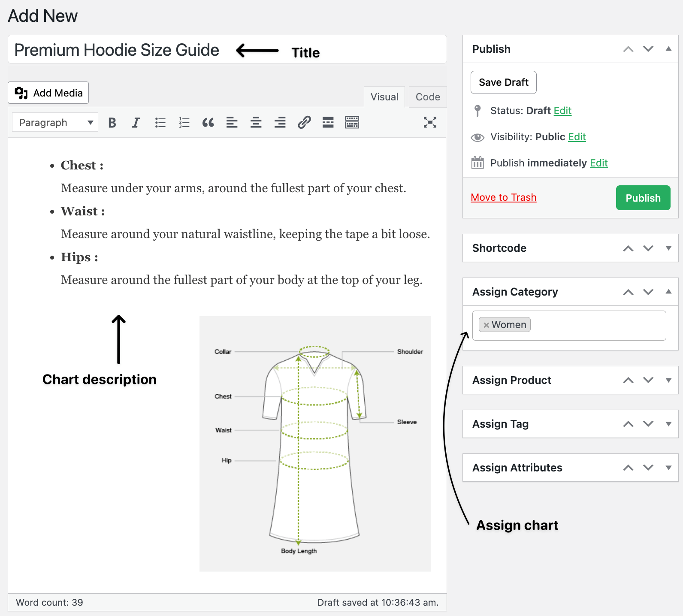Click the Waist bullet heading in editor

pos(83,211)
